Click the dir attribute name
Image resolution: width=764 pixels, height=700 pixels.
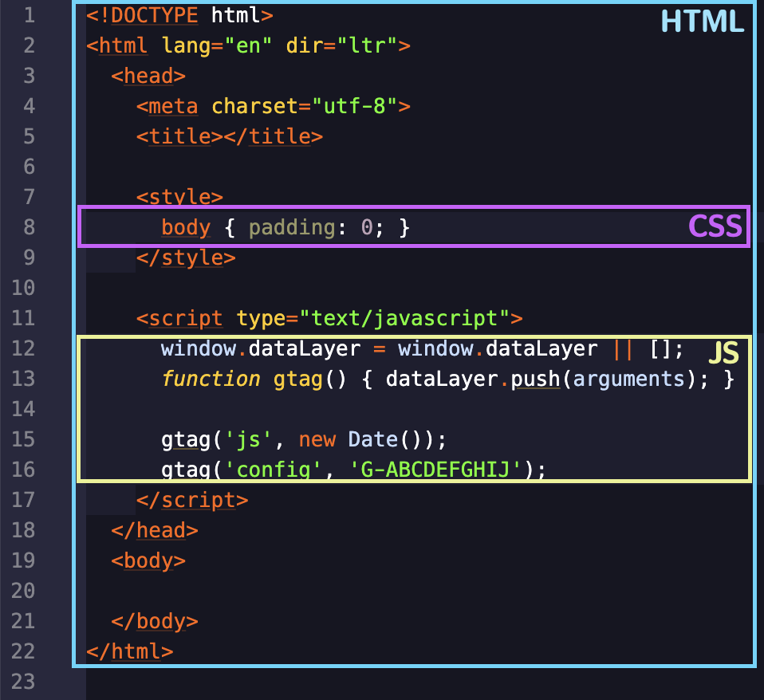point(305,45)
